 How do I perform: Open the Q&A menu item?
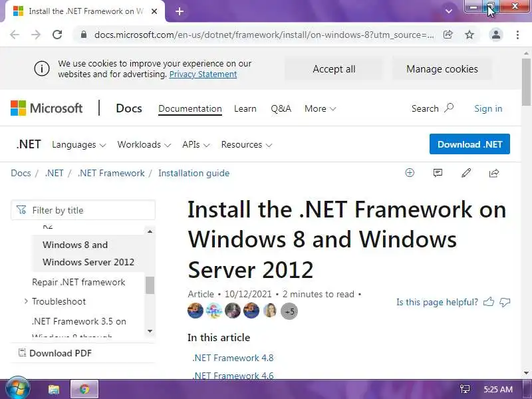coord(281,108)
